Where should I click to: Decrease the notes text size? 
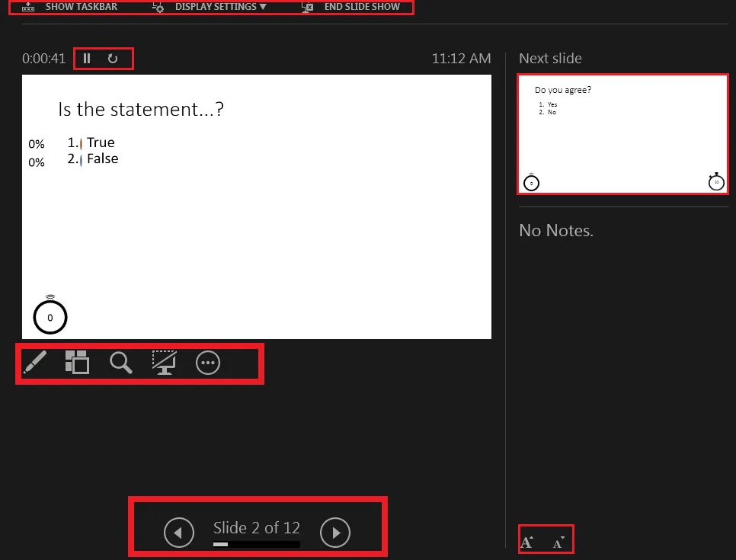point(558,542)
